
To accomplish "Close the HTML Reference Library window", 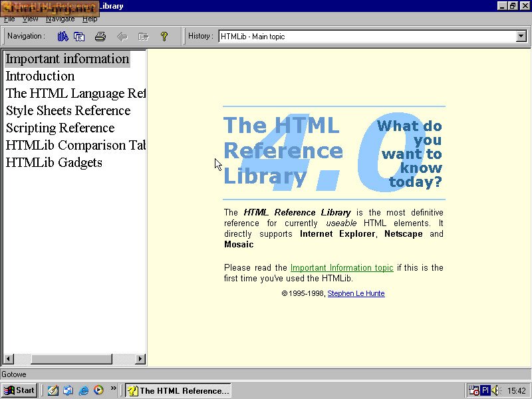I will click(525, 6).
